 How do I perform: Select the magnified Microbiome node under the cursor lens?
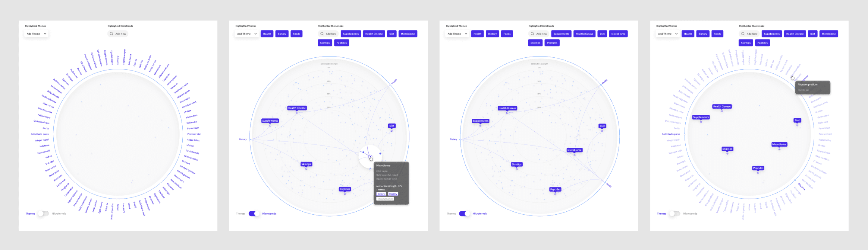coord(370,156)
